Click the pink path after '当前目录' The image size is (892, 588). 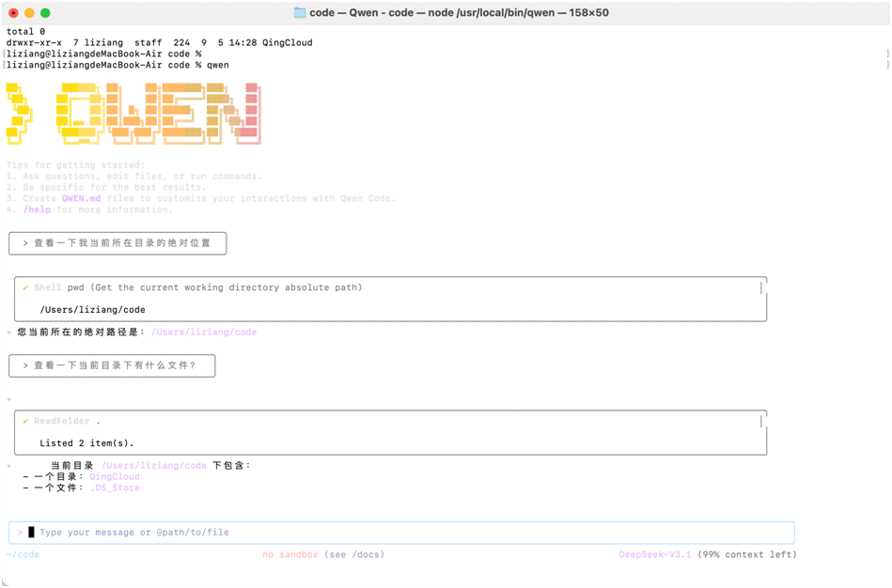(154, 466)
